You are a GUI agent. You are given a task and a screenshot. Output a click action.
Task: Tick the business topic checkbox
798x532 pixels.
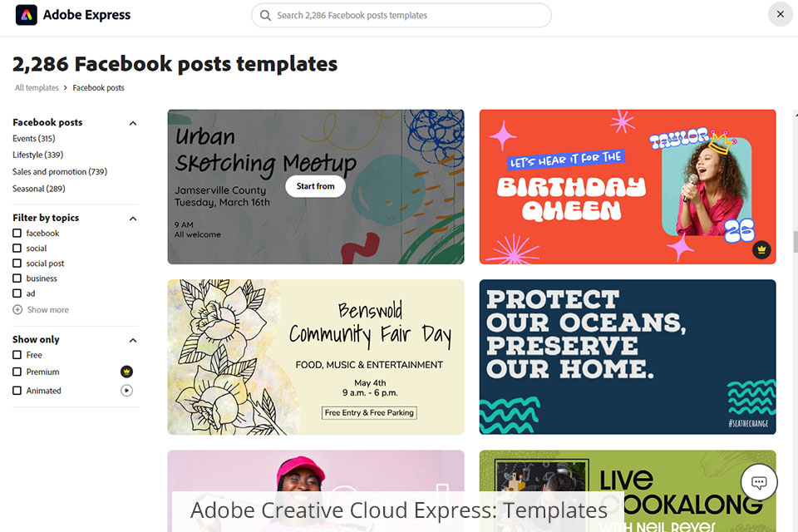(x=17, y=278)
